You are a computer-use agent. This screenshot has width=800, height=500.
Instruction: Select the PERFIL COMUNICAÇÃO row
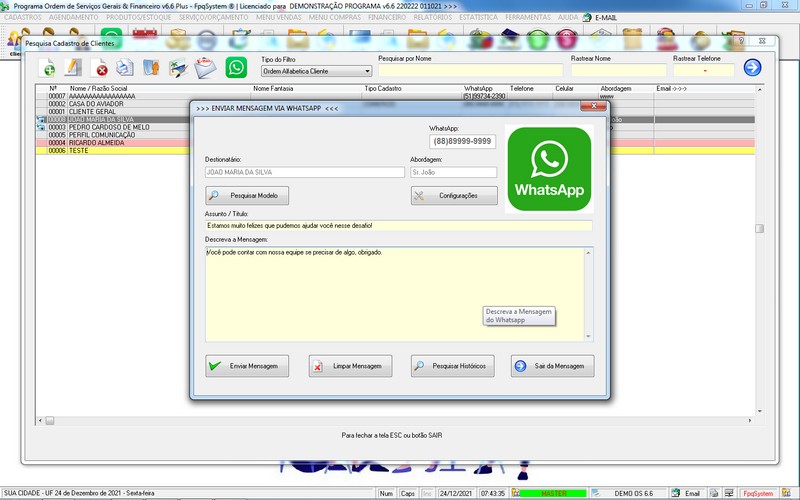(x=112, y=135)
